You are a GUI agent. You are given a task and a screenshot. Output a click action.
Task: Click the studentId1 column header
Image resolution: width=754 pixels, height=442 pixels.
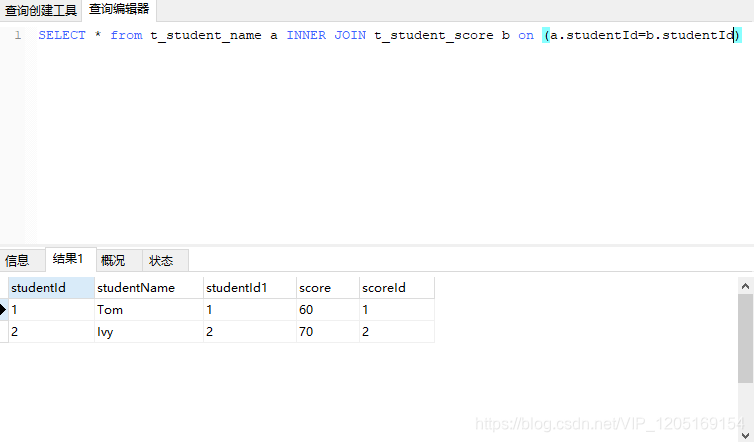(x=250, y=288)
